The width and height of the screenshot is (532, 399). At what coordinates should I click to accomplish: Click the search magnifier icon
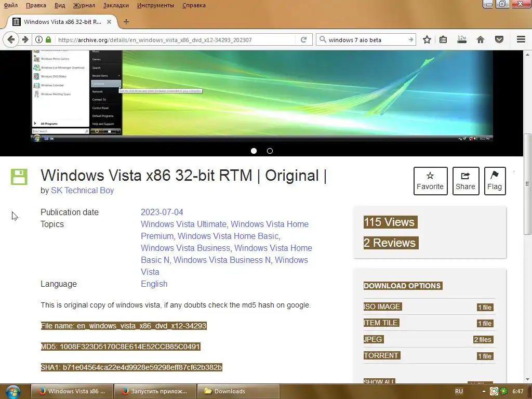(x=323, y=39)
